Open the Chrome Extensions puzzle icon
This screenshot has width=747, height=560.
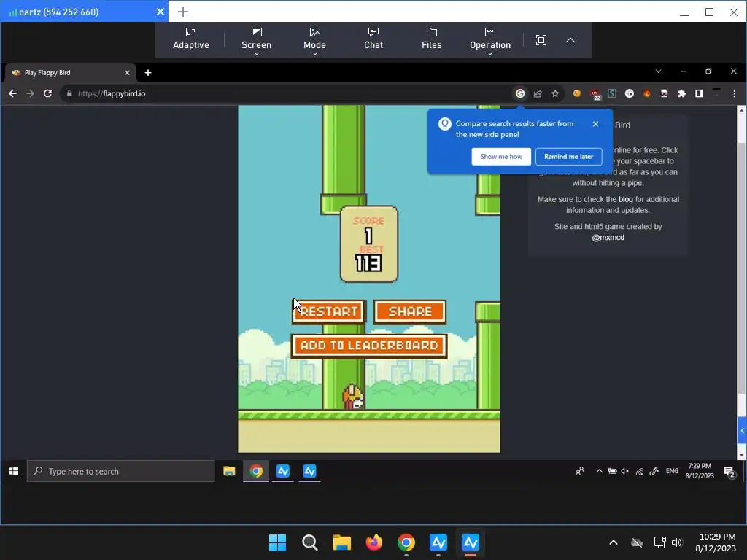click(682, 93)
